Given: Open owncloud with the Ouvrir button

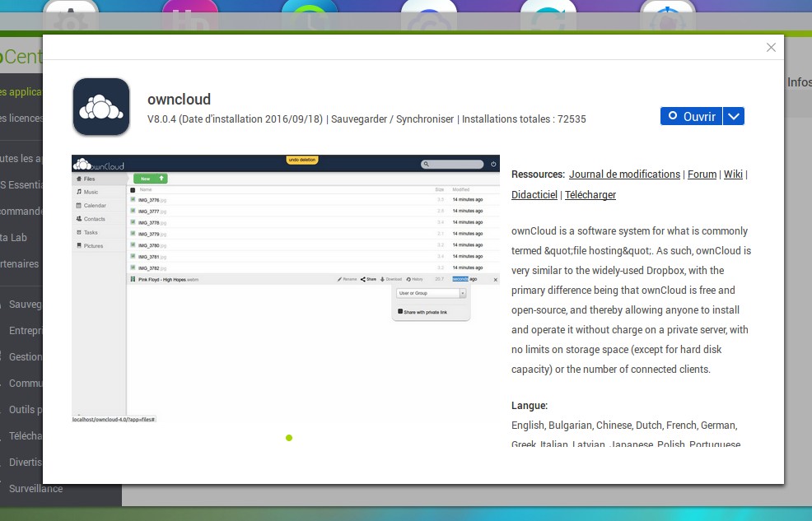Looking at the screenshot, I should tap(691, 116).
